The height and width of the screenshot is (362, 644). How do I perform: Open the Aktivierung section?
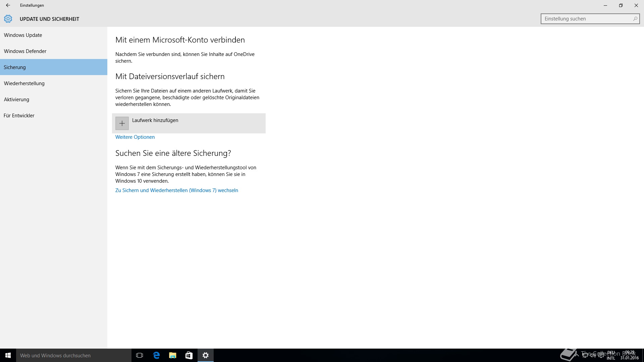click(54, 99)
